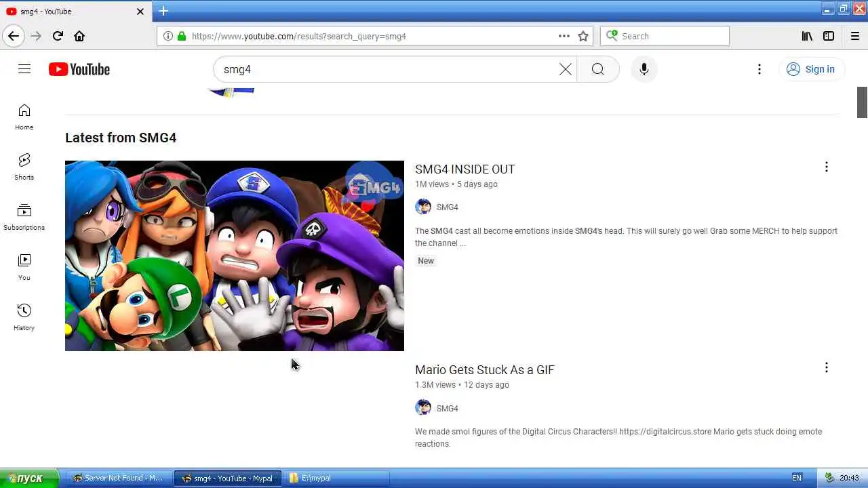
Task: Click SMG4 channel name under Mario Gets Stuck
Action: [448, 409]
